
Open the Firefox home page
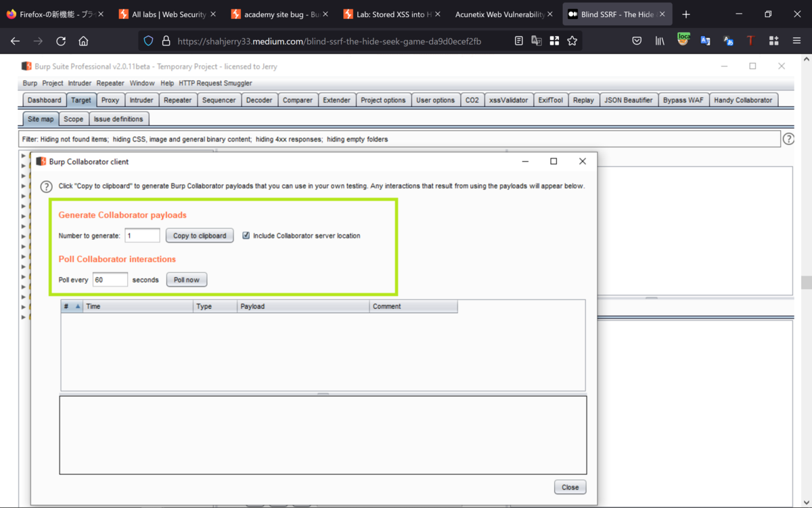pos(83,41)
